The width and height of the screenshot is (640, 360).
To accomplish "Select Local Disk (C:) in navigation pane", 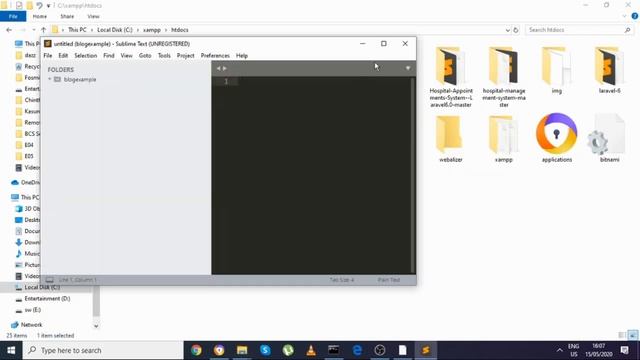I will click(42, 287).
